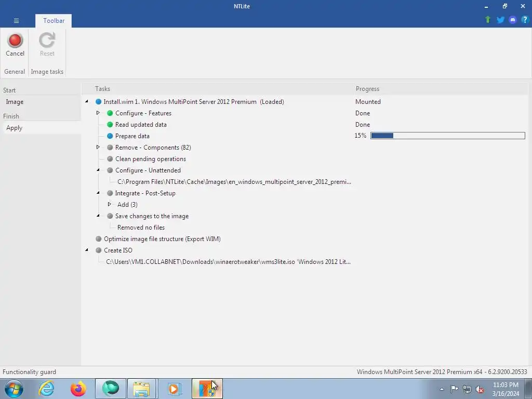Click Windows MultiPoint Server version status text

click(x=442, y=372)
